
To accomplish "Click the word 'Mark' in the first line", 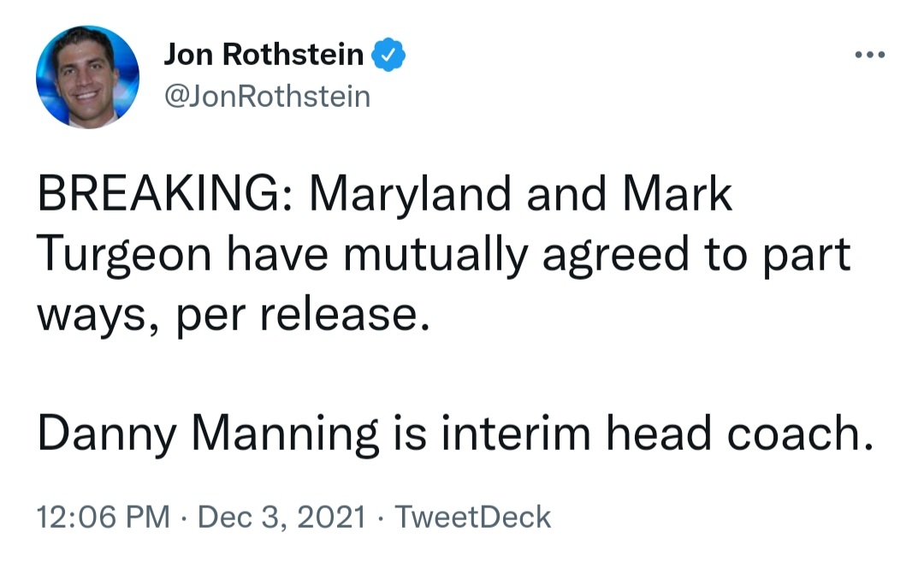I will 678,194.
